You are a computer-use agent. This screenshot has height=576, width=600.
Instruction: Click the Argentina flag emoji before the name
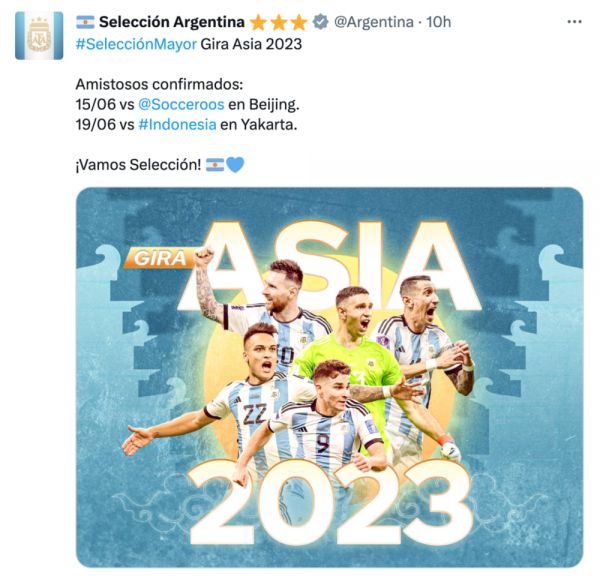coord(85,22)
